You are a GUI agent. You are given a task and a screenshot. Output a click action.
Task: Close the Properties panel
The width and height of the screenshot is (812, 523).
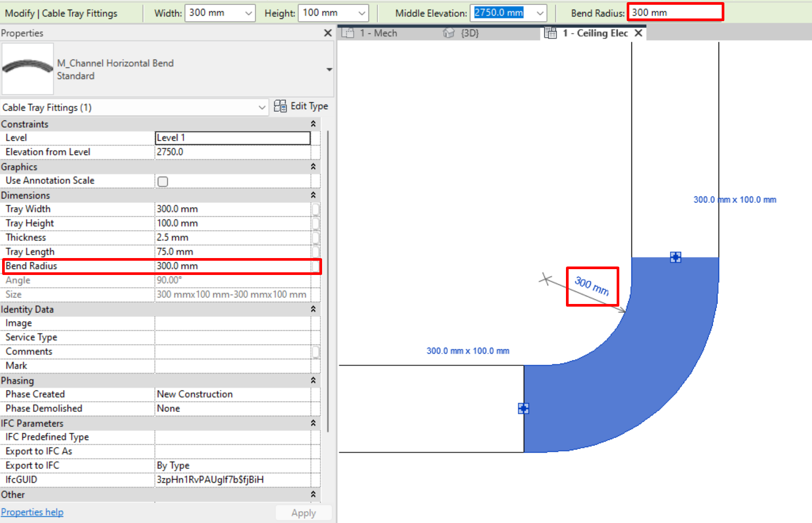327,33
